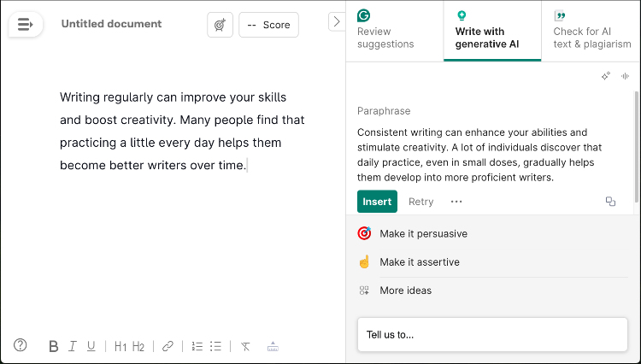This screenshot has height=364, width=641.
Task: Apply Heading 1 style
Action: point(121,347)
